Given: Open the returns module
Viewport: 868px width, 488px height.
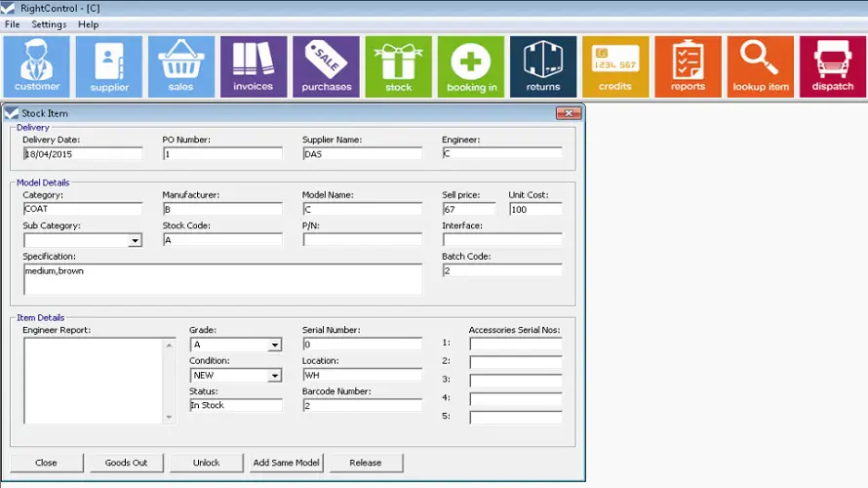Looking at the screenshot, I should (543, 66).
